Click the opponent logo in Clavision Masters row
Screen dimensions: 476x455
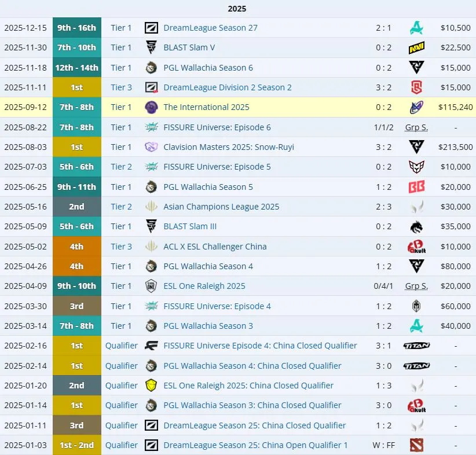[x=416, y=147]
